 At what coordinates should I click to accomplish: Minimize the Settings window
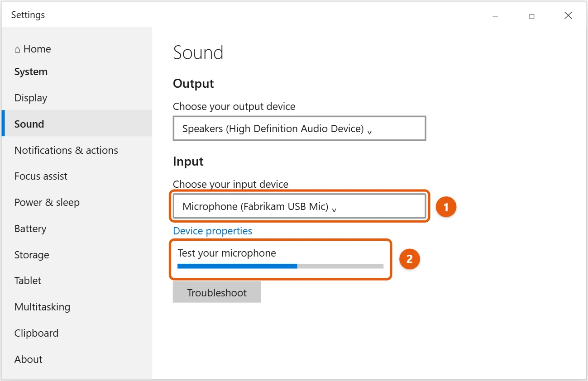(x=495, y=16)
